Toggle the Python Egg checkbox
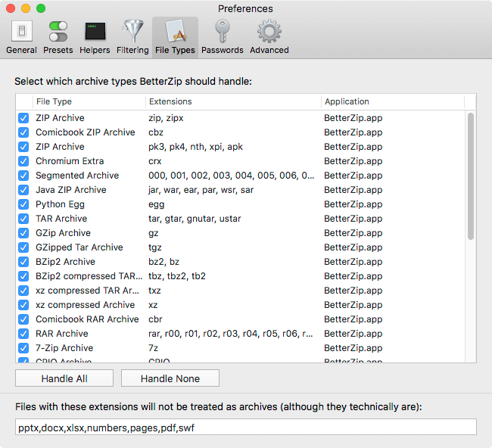The height and width of the screenshot is (448, 492). [23, 204]
